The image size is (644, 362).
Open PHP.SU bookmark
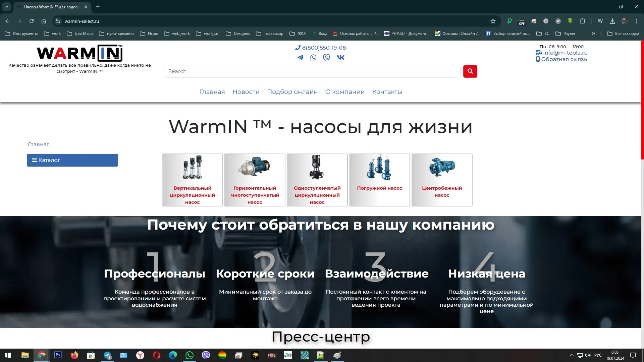(x=407, y=34)
